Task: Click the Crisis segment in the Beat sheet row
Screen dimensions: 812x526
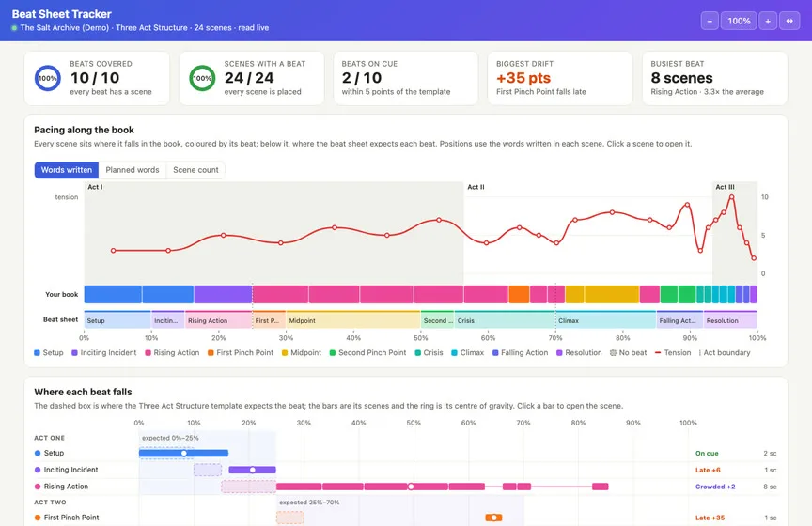Action: pos(505,320)
